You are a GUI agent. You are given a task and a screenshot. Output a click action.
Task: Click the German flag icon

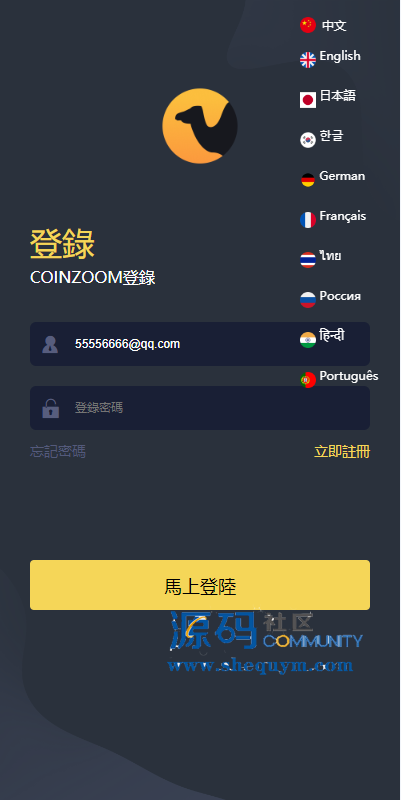[308, 180]
